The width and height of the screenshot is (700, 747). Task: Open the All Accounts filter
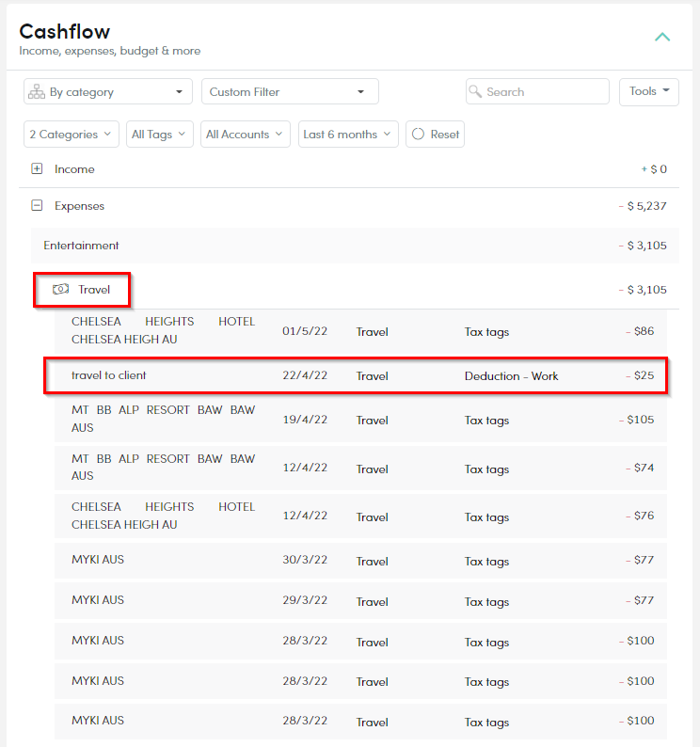(245, 135)
